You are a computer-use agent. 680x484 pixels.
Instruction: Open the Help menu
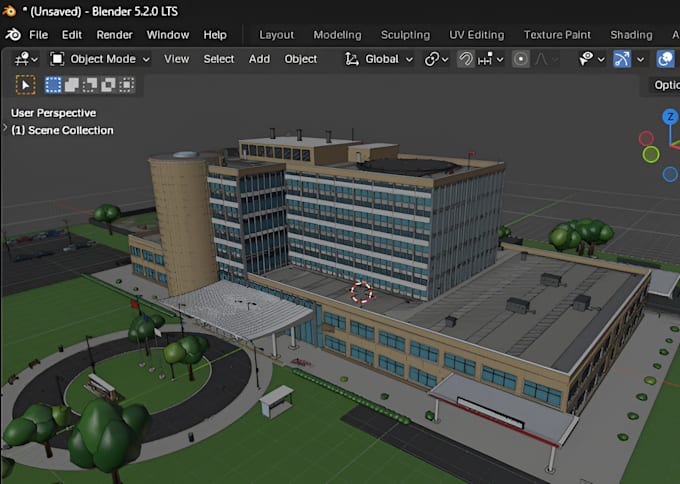coord(215,35)
